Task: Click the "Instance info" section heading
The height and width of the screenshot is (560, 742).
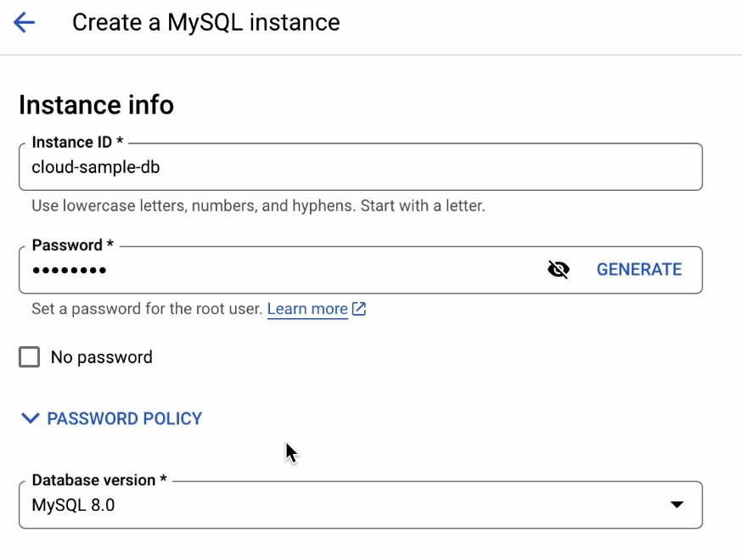Action: 96,105
